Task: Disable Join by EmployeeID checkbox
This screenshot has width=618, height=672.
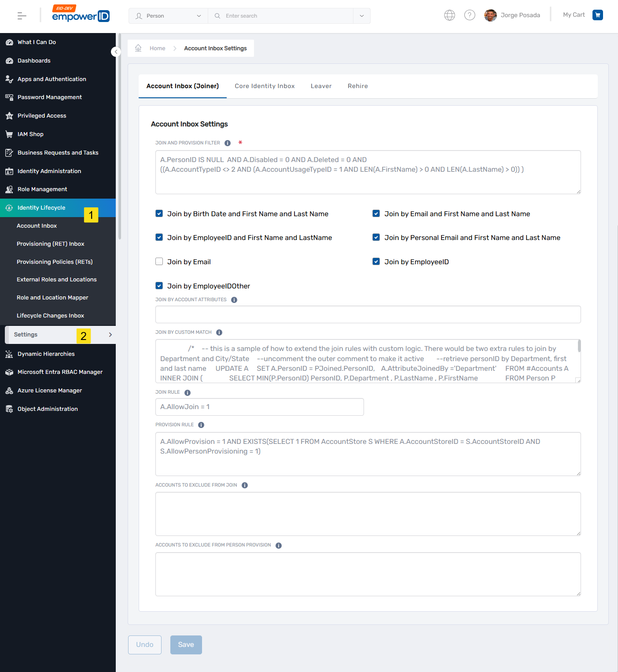Action: (x=376, y=261)
